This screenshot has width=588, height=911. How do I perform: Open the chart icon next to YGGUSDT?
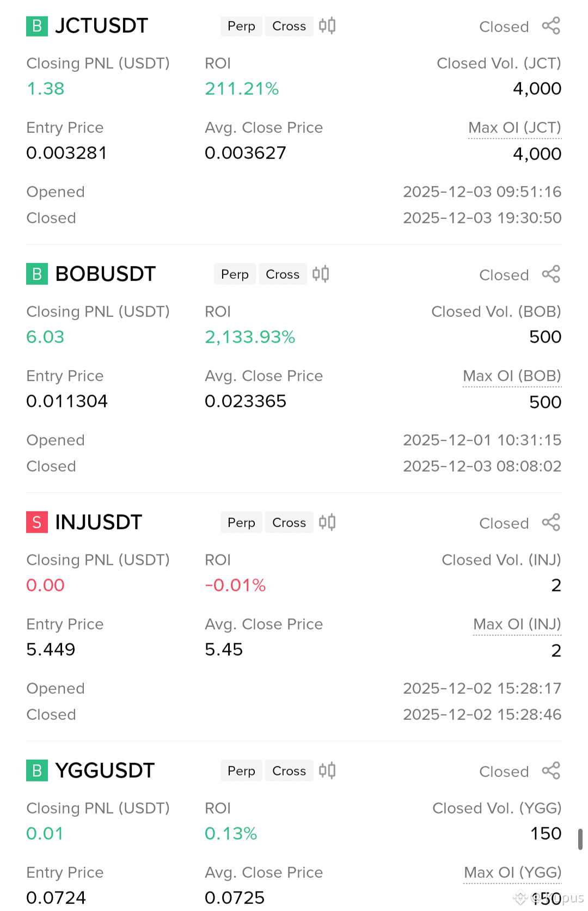[327, 771]
